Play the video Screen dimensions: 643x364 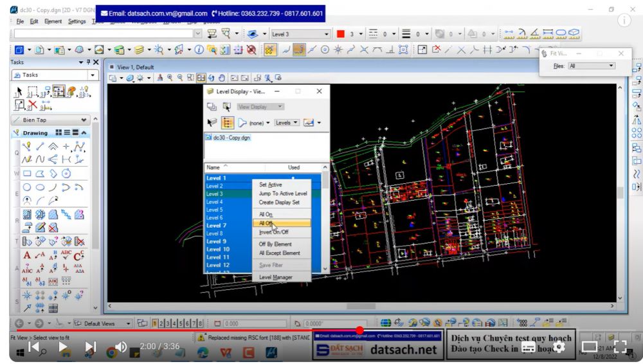point(63,347)
